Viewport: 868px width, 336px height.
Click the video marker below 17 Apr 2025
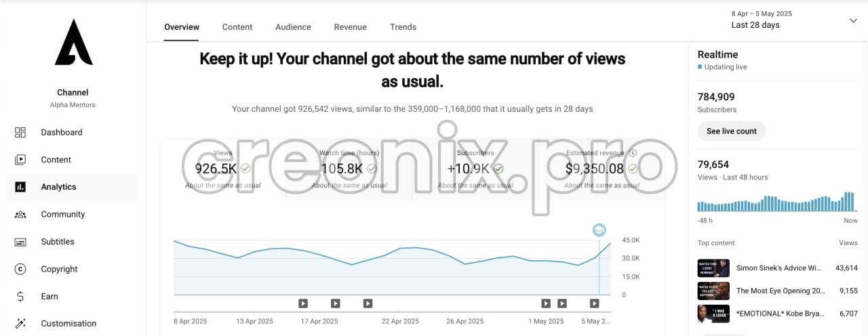click(335, 303)
